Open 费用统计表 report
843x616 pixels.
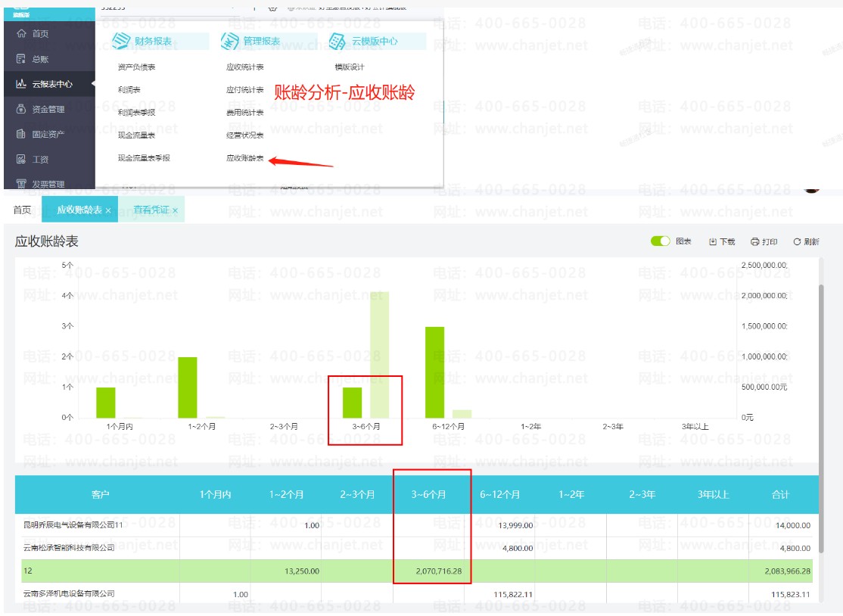point(245,112)
